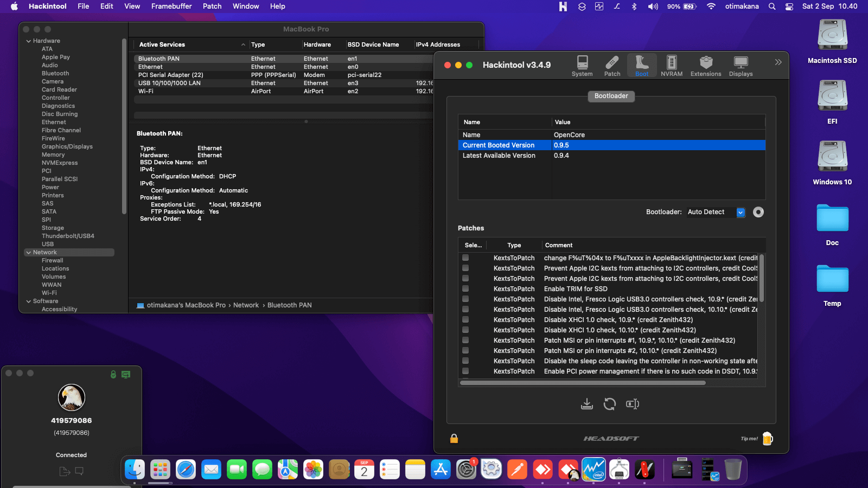
Task: Tick the 'Disable XHCI 1.0 check, 10.9.*' checkbox
Action: pos(465,319)
